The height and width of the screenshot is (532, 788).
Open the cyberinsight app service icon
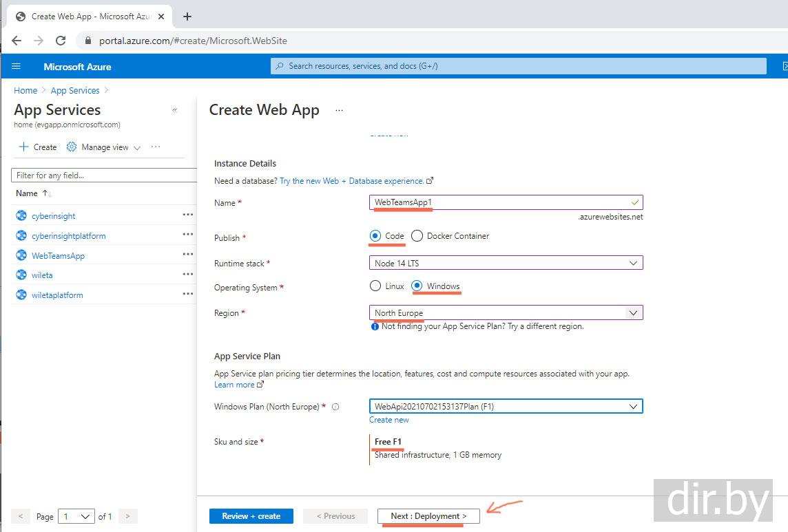point(21,215)
